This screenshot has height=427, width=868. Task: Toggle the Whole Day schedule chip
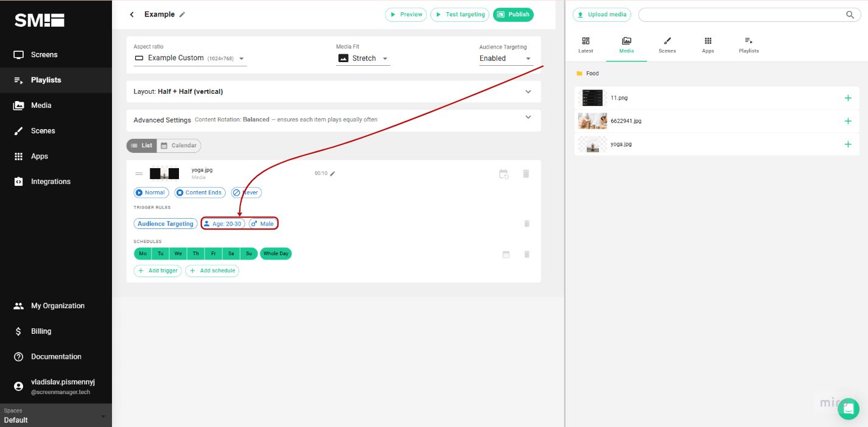(276, 253)
